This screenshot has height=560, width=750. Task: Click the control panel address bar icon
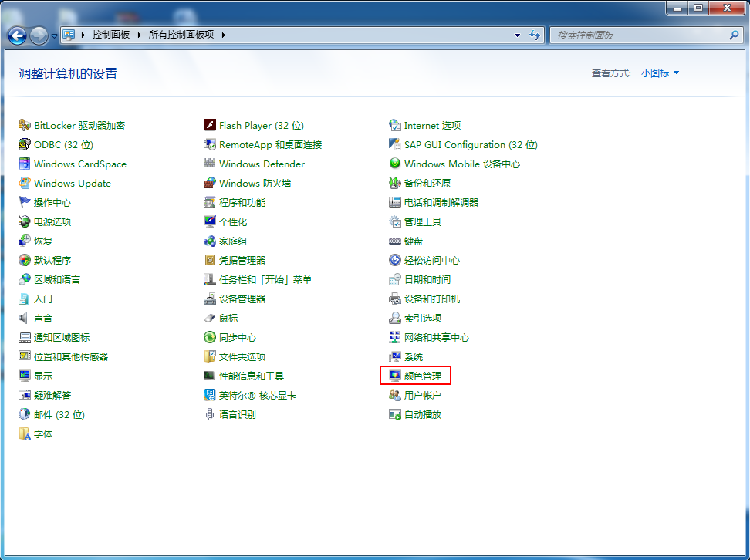(69, 35)
